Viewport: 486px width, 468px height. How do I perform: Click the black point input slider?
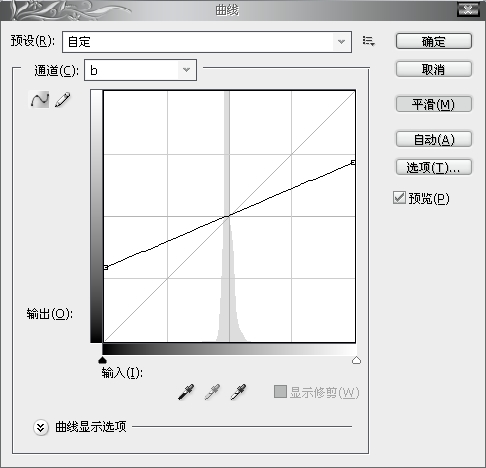coord(102,360)
